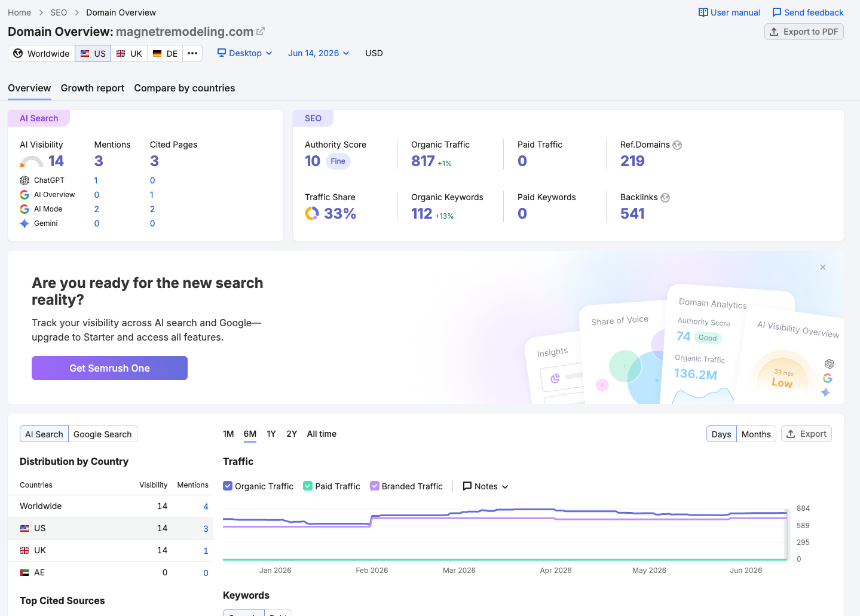
Task: Click the AI Visibility gauge icon
Action: [32, 161]
